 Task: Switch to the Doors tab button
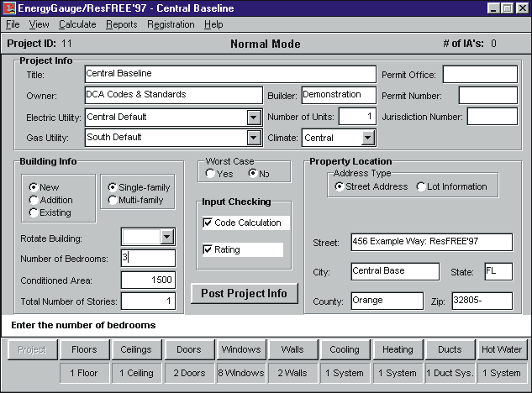[x=189, y=349]
